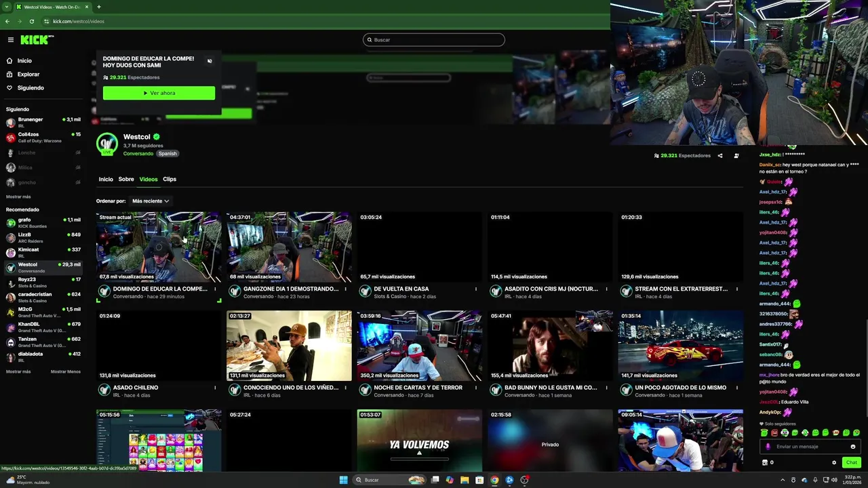Click the taskbar Buscar search box
Image resolution: width=868 pixels, height=488 pixels.
tap(390, 480)
